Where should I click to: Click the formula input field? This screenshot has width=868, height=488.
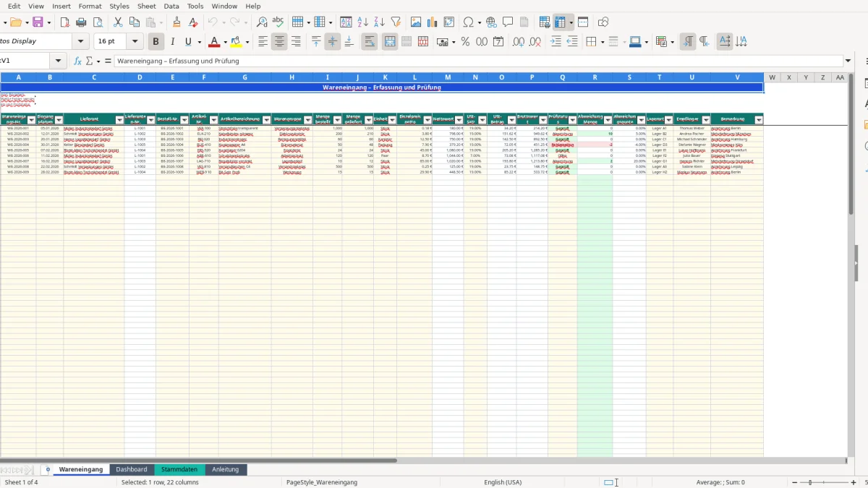(x=479, y=61)
